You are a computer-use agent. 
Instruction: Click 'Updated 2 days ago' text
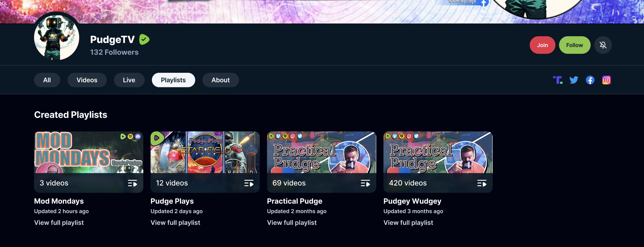[x=177, y=211]
